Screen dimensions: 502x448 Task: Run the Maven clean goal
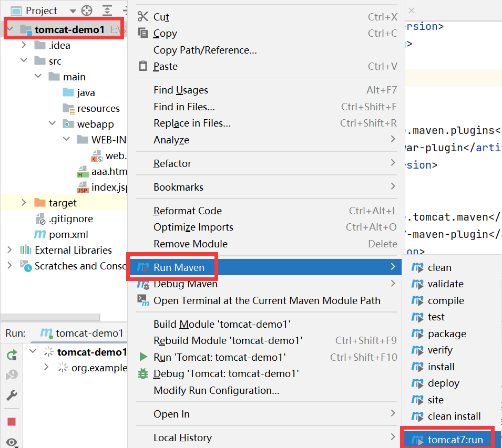[x=452, y=267]
